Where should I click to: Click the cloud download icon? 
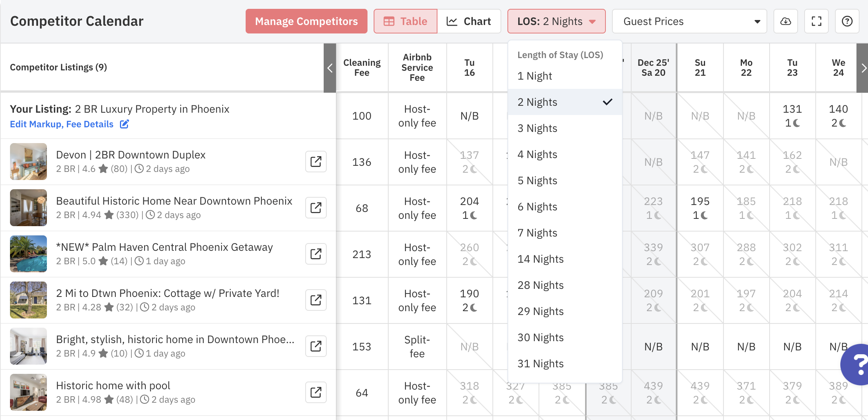click(785, 21)
